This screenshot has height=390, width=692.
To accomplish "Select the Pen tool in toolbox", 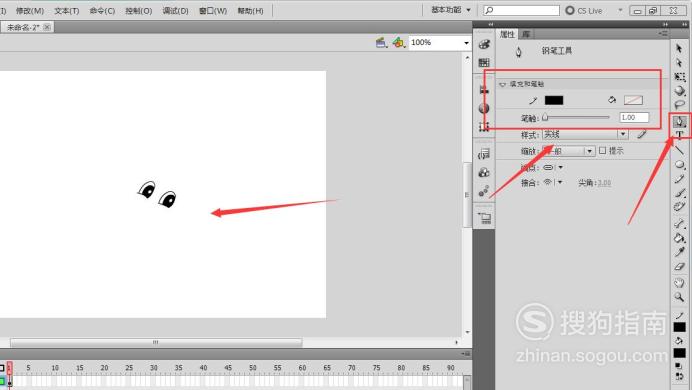I will (x=680, y=121).
